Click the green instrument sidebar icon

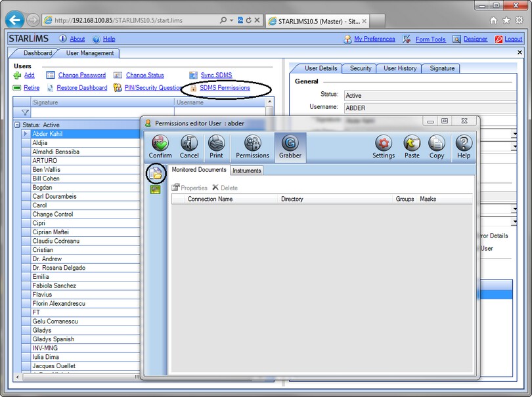[x=156, y=190]
